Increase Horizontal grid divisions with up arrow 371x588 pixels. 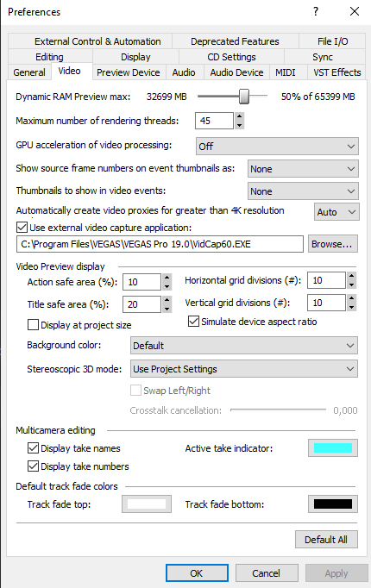pos(351,277)
